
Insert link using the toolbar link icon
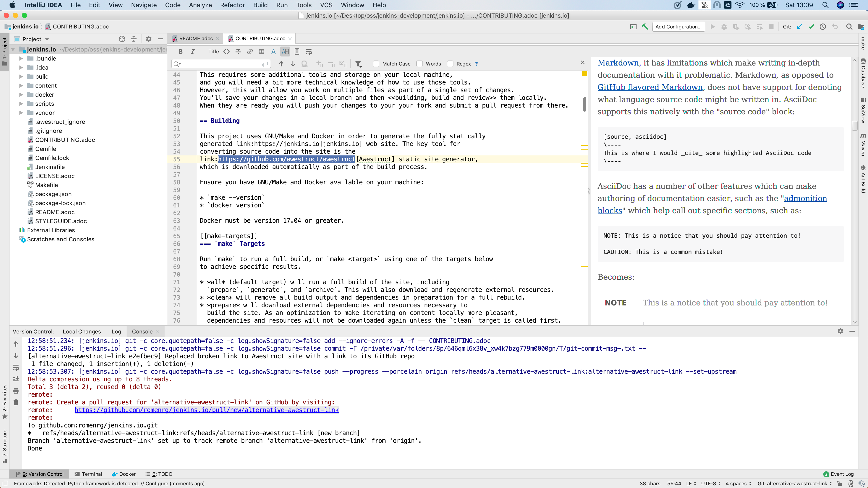coord(250,52)
